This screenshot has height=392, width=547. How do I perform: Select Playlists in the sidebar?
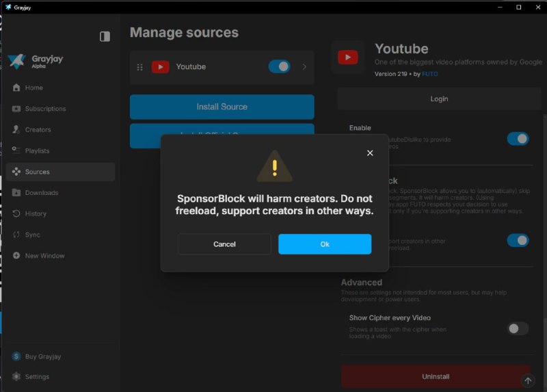(37, 151)
